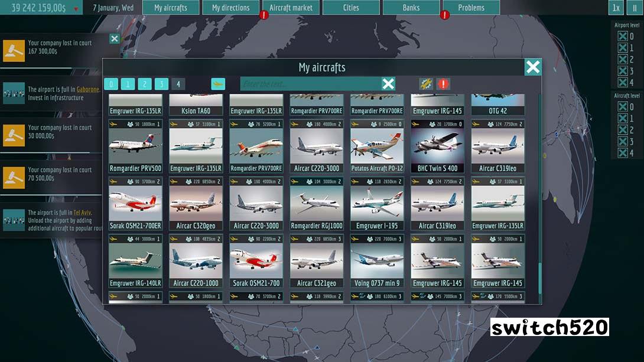Change game speed with 1x button
This screenshot has height=362, width=644.
(616, 8)
